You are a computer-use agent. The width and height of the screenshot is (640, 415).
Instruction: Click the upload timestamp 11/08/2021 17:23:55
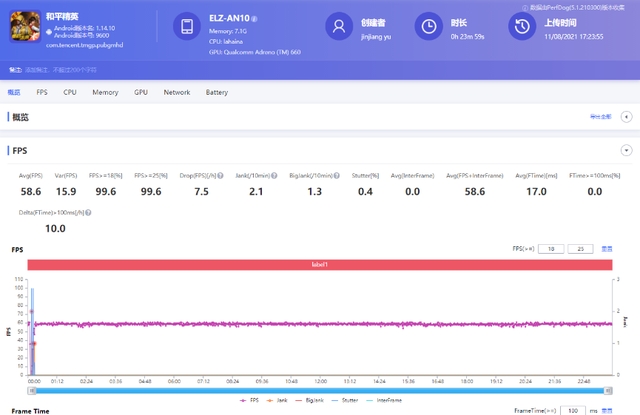pyautogui.click(x=573, y=37)
